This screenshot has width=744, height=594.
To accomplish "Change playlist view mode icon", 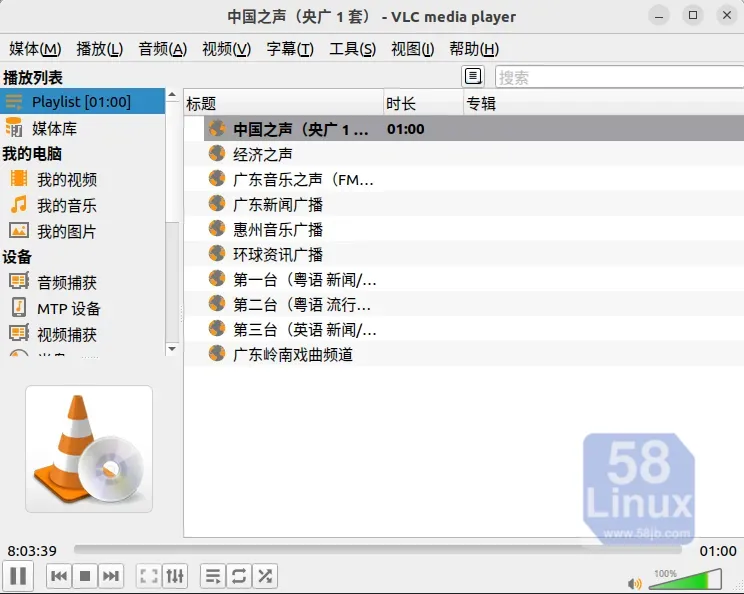I will (x=473, y=76).
